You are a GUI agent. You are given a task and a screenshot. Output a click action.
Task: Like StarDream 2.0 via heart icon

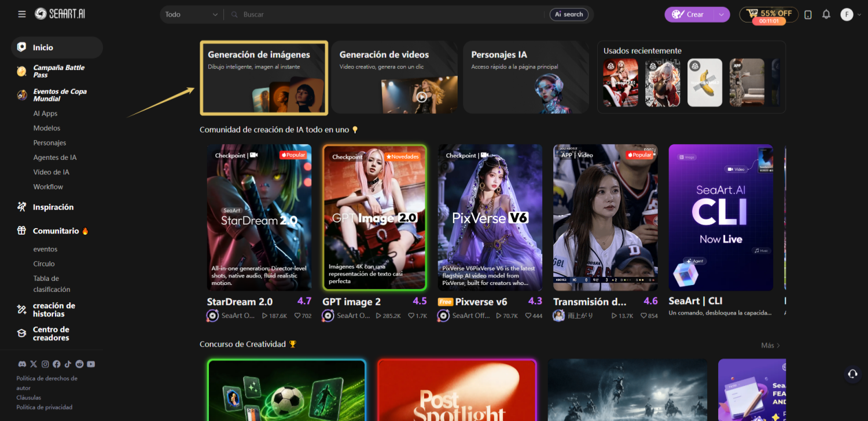pyautogui.click(x=297, y=316)
